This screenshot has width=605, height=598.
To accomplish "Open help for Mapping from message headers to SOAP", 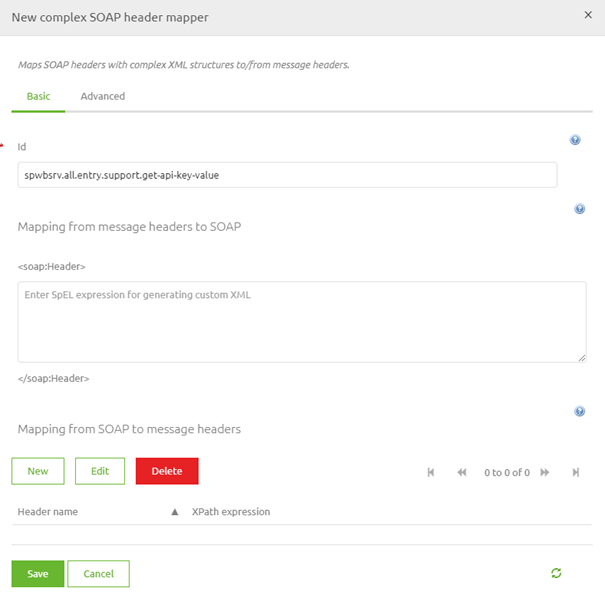I will tap(579, 209).
